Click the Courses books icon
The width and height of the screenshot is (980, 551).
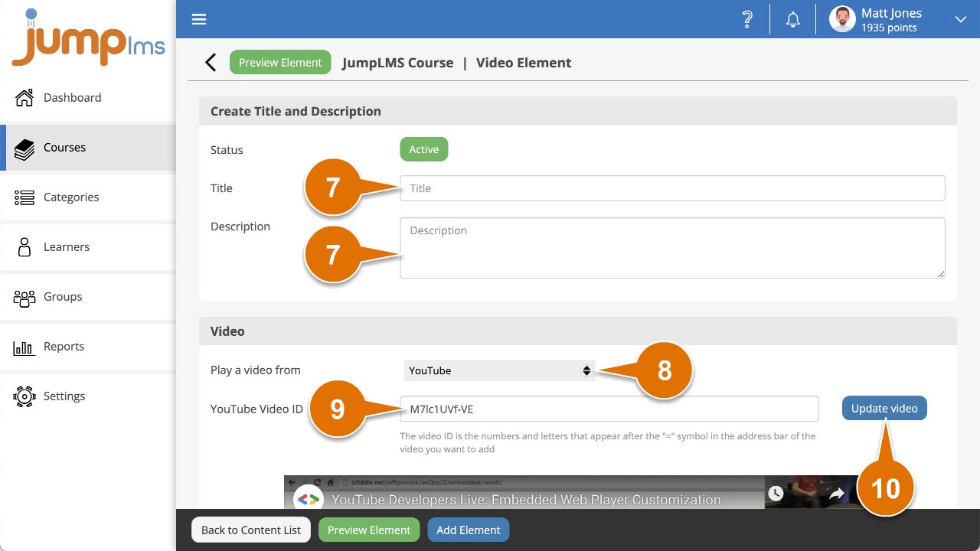click(24, 148)
